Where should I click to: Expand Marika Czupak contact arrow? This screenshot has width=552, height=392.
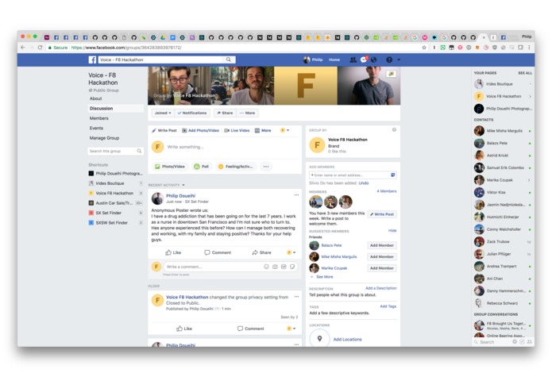tap(529, 180)
